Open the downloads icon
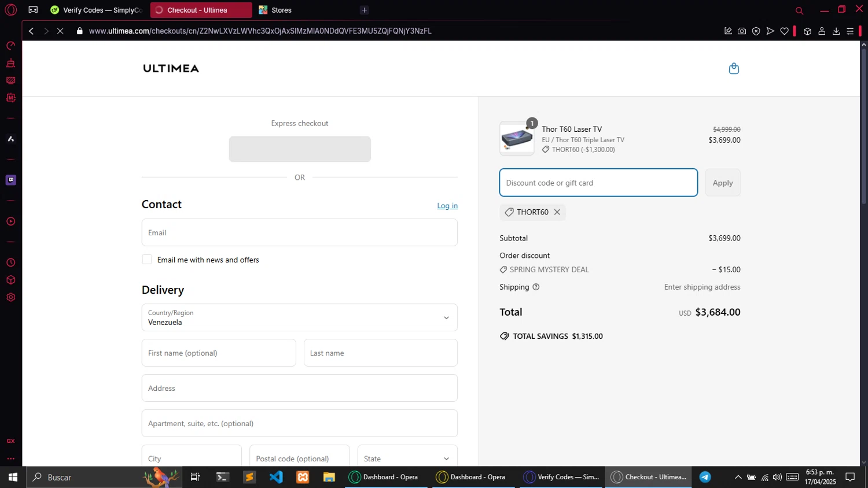This screenshot has height=488, width=868. (836, 31)
